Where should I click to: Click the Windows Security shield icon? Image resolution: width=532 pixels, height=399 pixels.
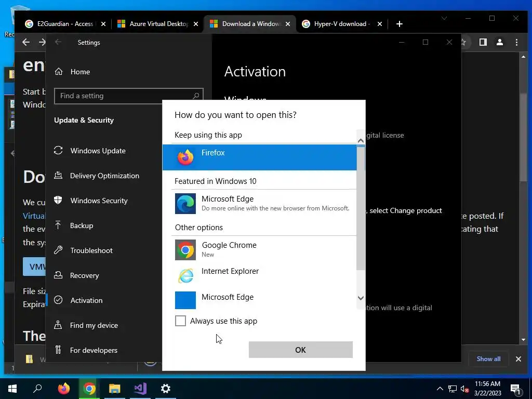[58, 200]
